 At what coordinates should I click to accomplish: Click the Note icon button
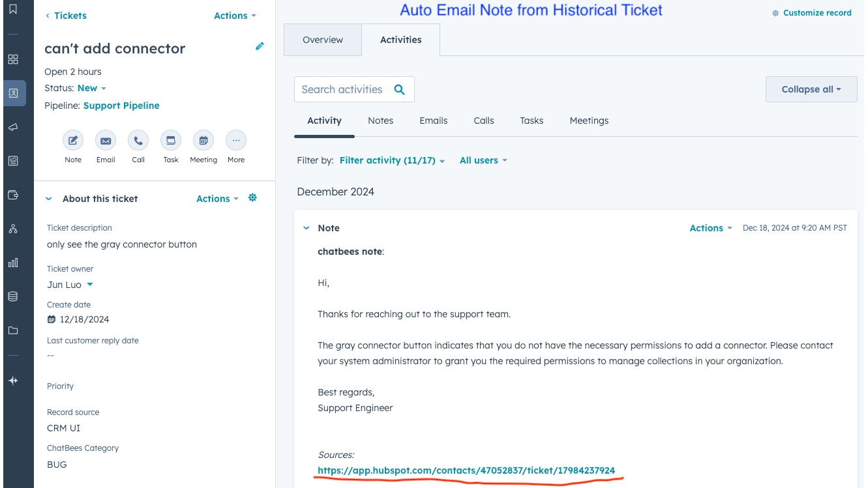(73, 141)
